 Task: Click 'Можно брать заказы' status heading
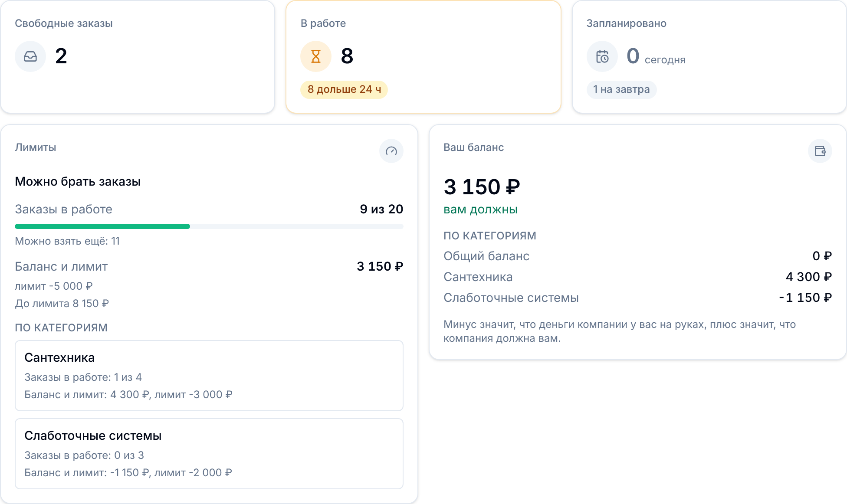[78, 181]
